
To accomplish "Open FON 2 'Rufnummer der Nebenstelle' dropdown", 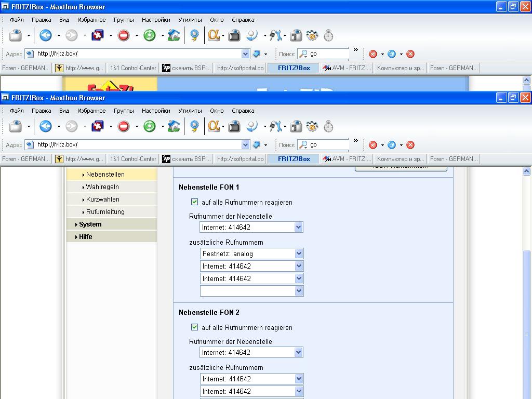I will point(251,353).
